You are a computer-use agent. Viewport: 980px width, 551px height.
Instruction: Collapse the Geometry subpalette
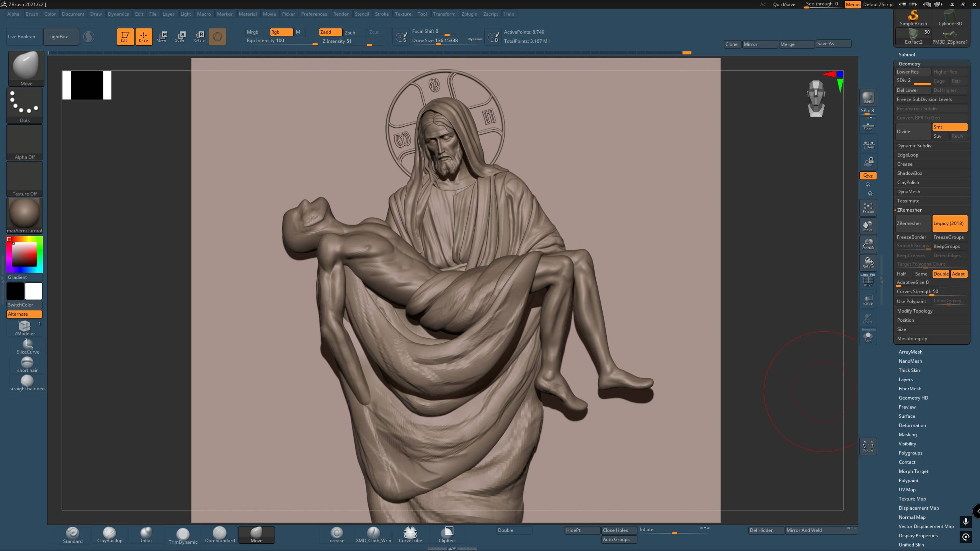tap(909, 64)
